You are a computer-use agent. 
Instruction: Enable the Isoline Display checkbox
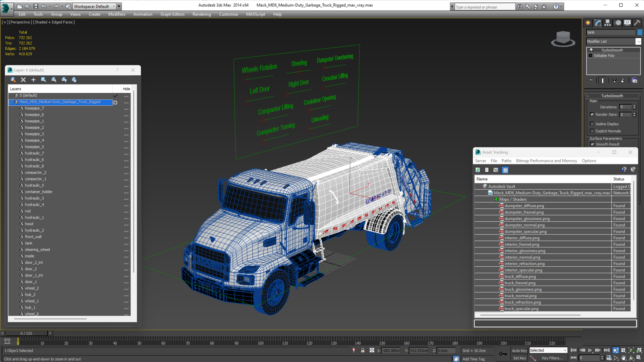(592, 124)
